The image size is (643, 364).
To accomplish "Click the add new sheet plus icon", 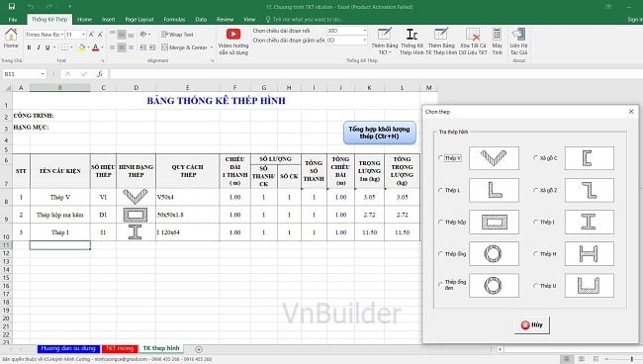I will (x=199, y=349).
